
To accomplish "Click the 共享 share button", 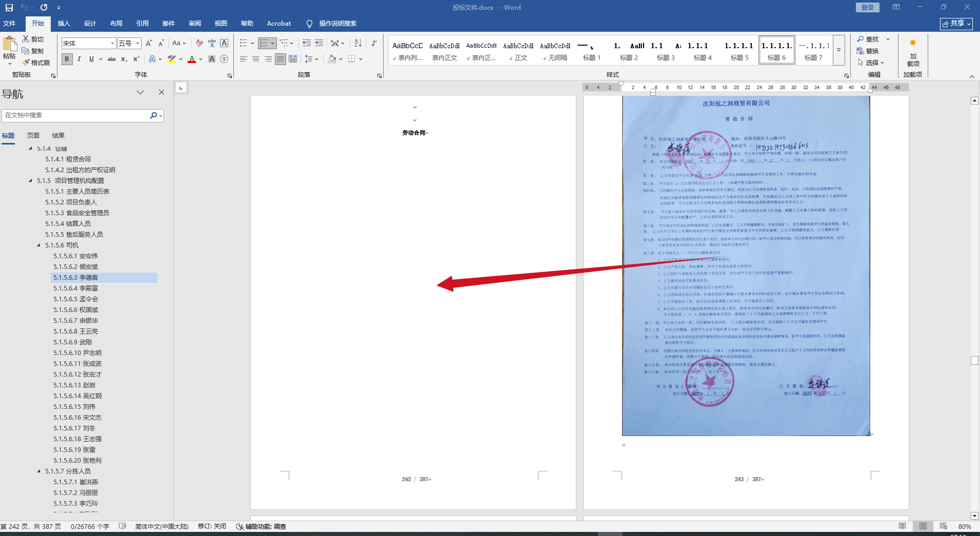I will point(956,24).
